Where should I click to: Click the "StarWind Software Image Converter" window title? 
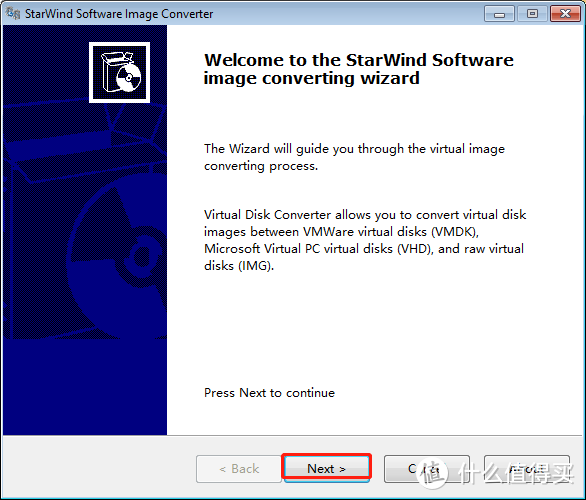pos(119,14)
